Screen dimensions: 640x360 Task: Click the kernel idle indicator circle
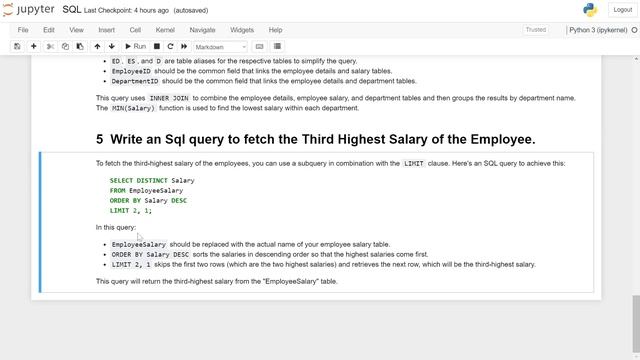[x=635, y=30]
